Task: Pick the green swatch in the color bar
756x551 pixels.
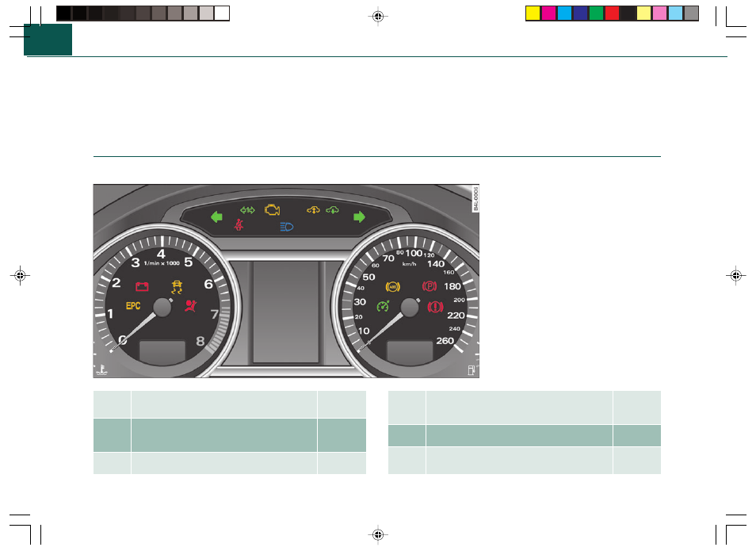Action: (x=597, y=13)
